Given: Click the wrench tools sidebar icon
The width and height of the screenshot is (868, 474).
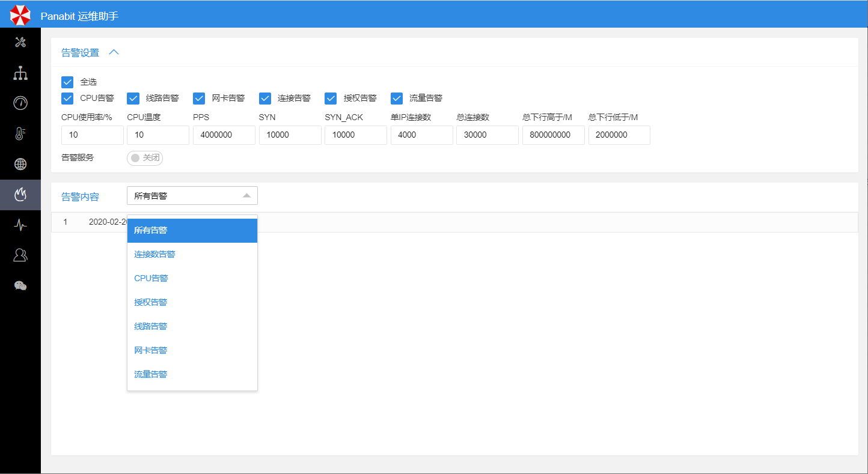Looking at the screenshot, I should pos(20,42).
